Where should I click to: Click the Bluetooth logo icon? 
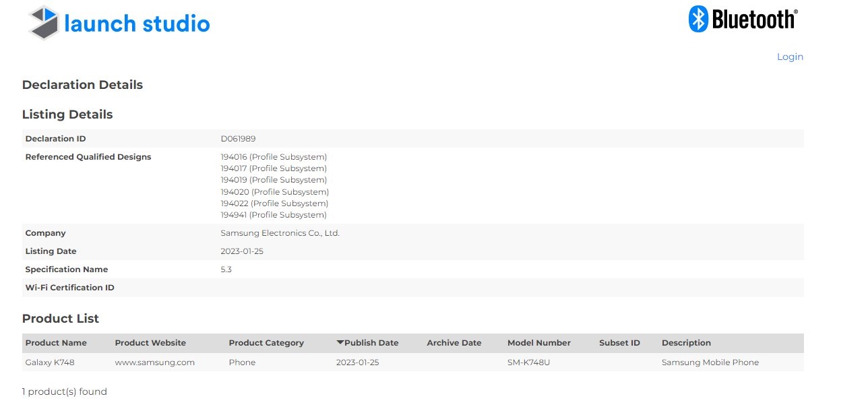(697, 19)
